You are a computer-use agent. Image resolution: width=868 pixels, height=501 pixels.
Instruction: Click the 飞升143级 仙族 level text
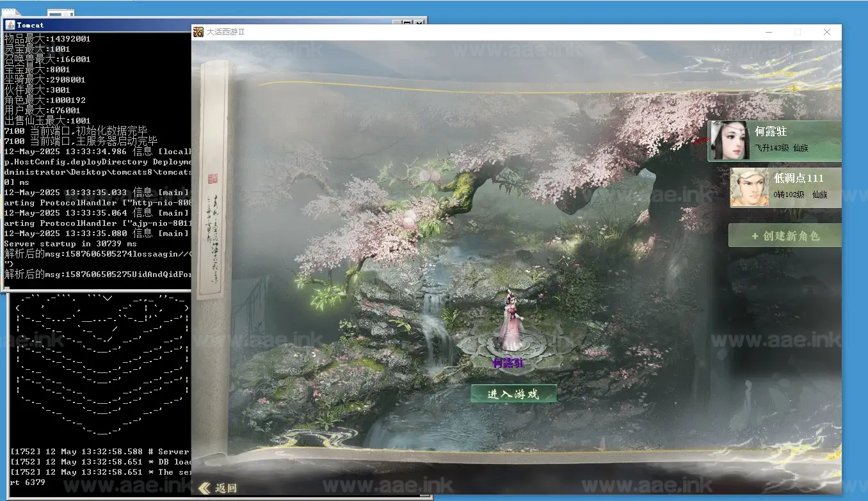pos(781,148)
